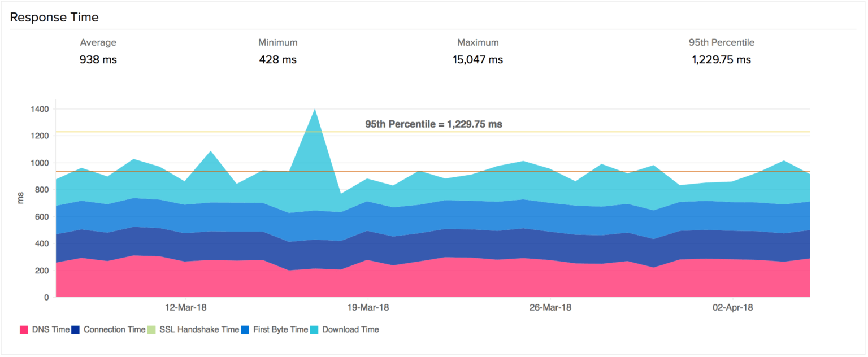Click the Average value 938 ms

tap(98, 59)
